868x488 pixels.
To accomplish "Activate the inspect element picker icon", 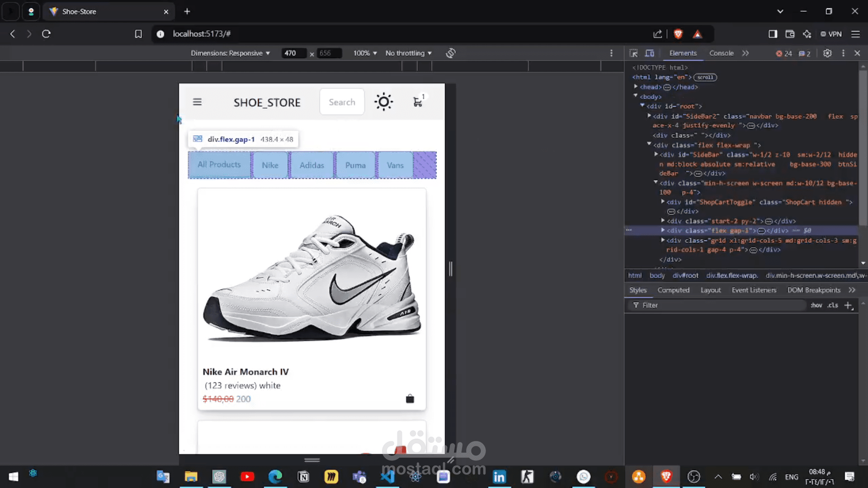I will coord(633,53).
